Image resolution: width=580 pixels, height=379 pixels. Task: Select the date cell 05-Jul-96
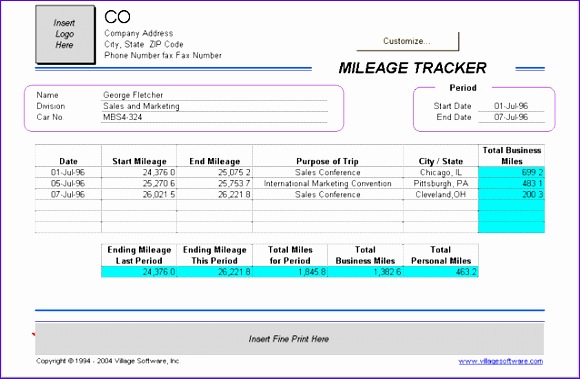coord(68,183)
